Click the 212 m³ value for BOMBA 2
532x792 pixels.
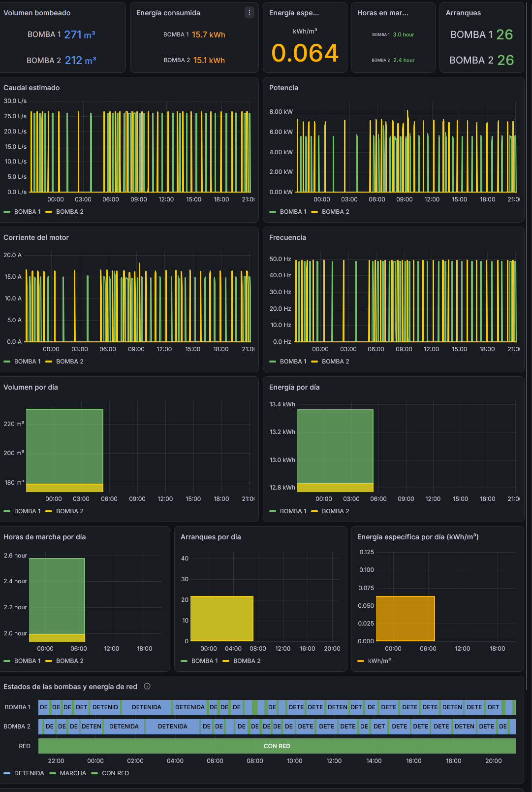click(81, 60)
